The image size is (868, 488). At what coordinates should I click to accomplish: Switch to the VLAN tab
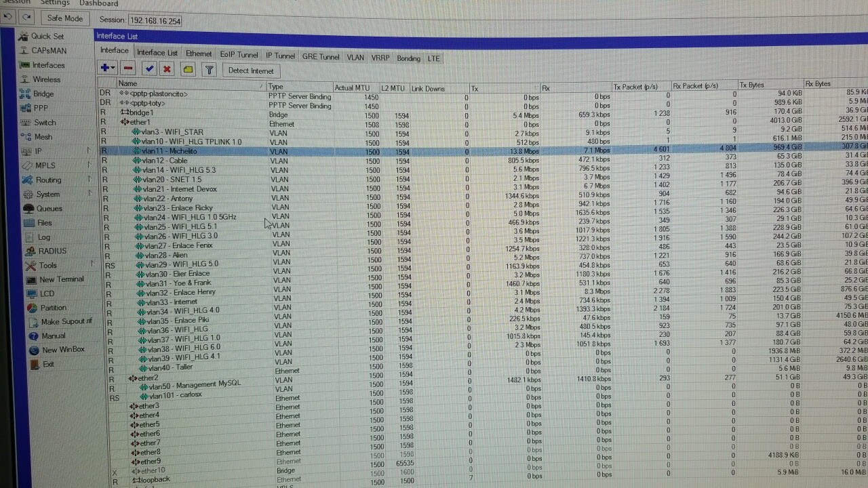(x=355, y=58)
